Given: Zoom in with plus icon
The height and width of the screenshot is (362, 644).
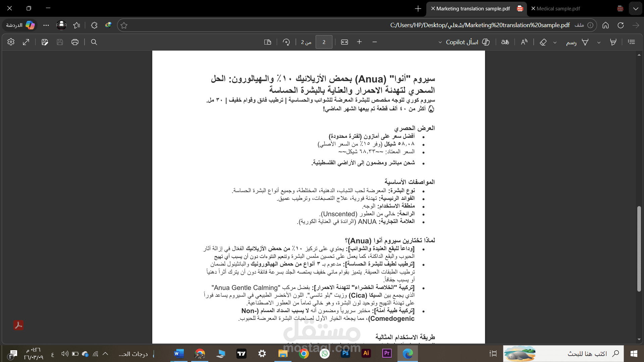Looking at the screenshot, I should 359,42.
